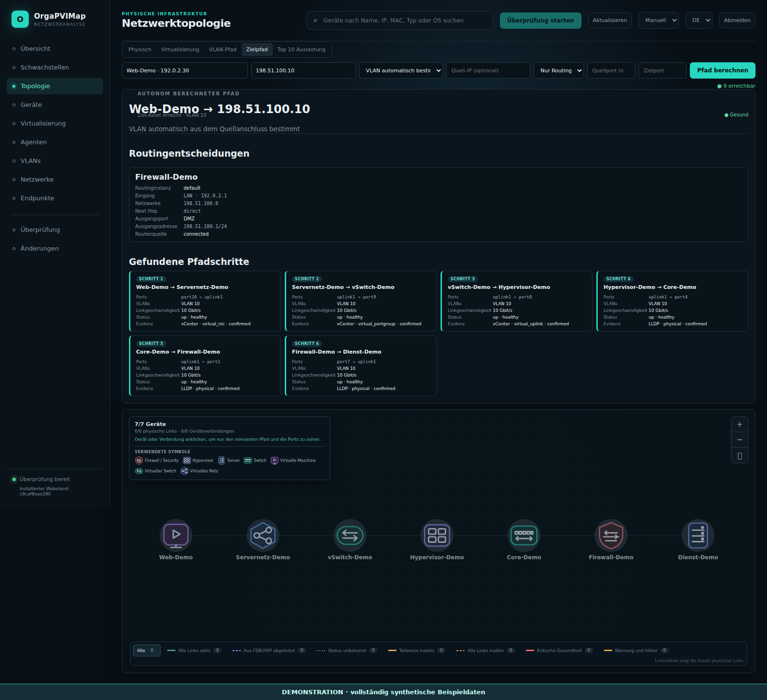Open the Manuell refresh mode dropdown

[x=659, y=20]
